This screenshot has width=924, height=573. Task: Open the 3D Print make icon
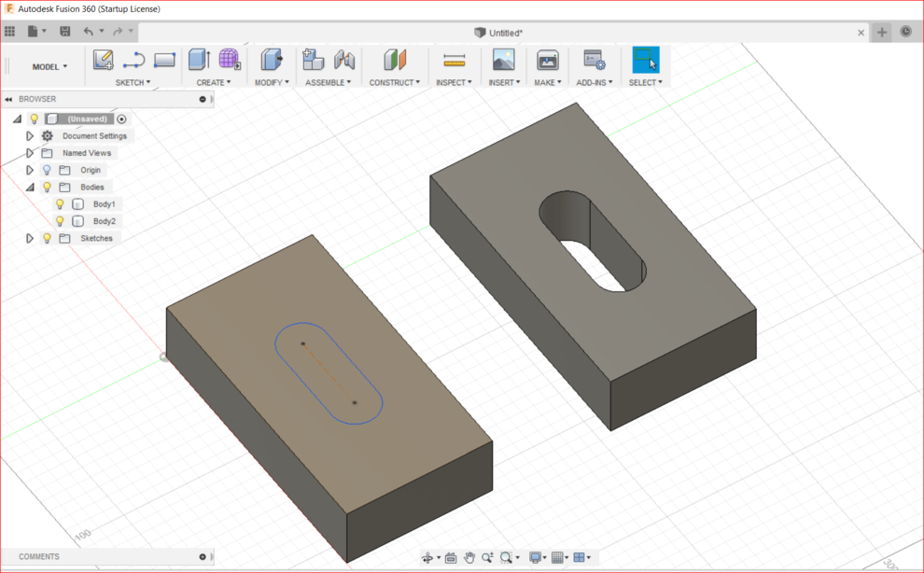[x=548, y=60]
